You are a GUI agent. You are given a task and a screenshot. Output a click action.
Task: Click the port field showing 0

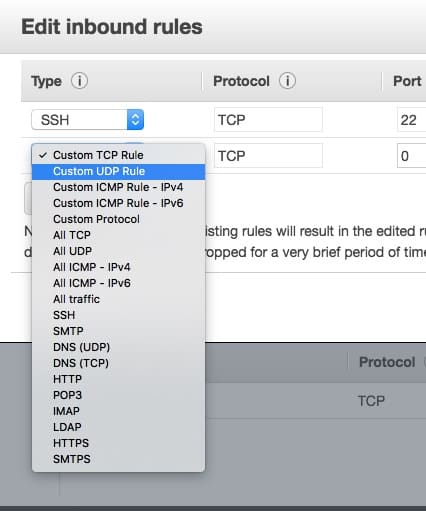tap(412, 156)
